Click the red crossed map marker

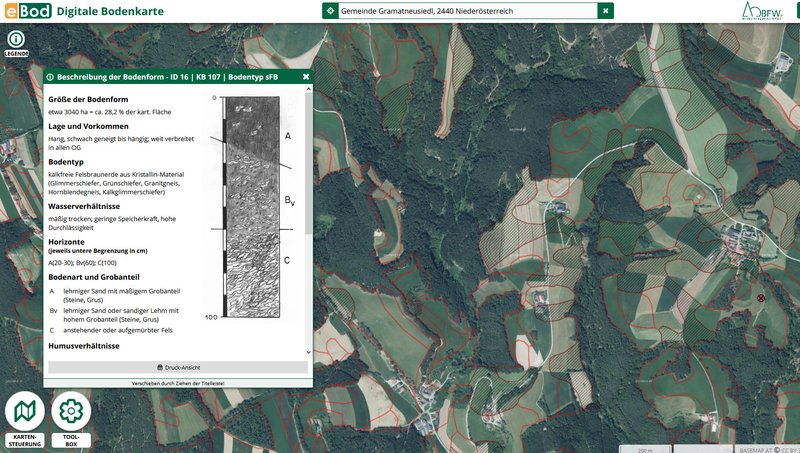[x=760, y=298]
